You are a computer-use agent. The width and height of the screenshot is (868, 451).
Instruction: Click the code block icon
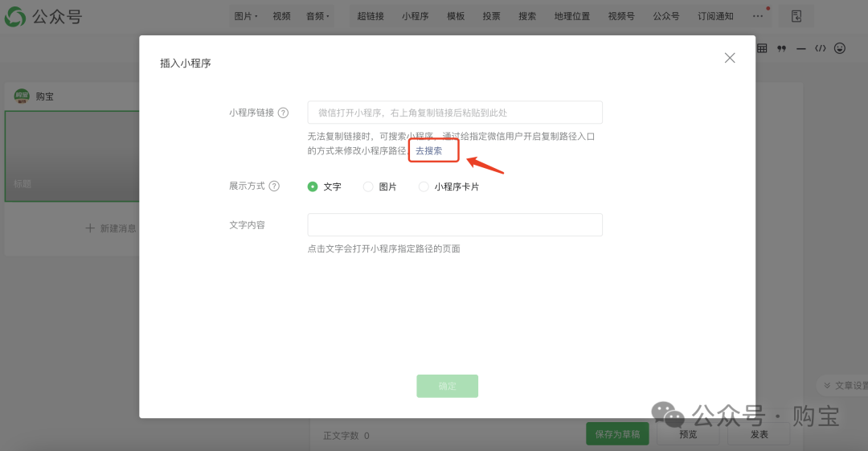click(821, 48)
